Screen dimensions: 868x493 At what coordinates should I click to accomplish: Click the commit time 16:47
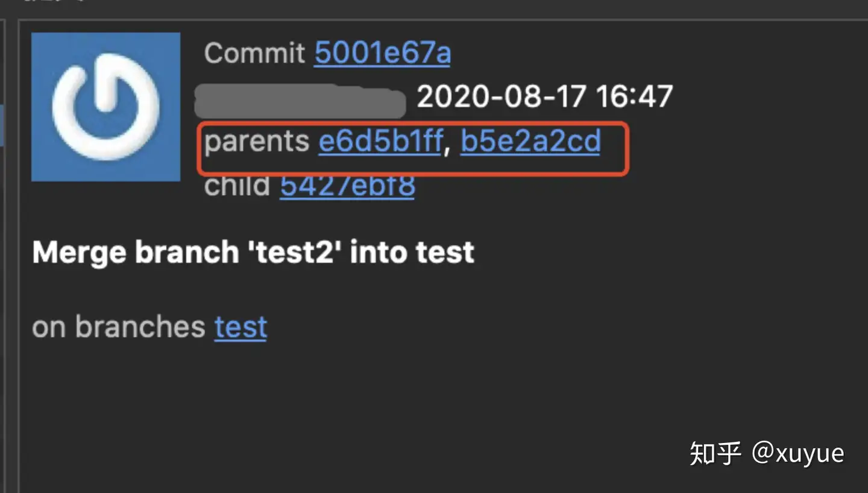634,96
